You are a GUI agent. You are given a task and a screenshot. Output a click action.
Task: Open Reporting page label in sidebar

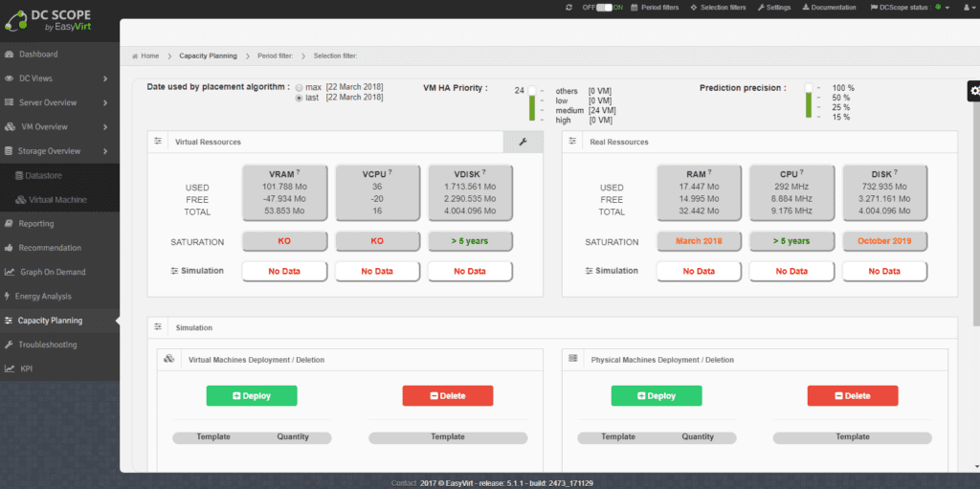pyautogui.click(x=36, y=224)
